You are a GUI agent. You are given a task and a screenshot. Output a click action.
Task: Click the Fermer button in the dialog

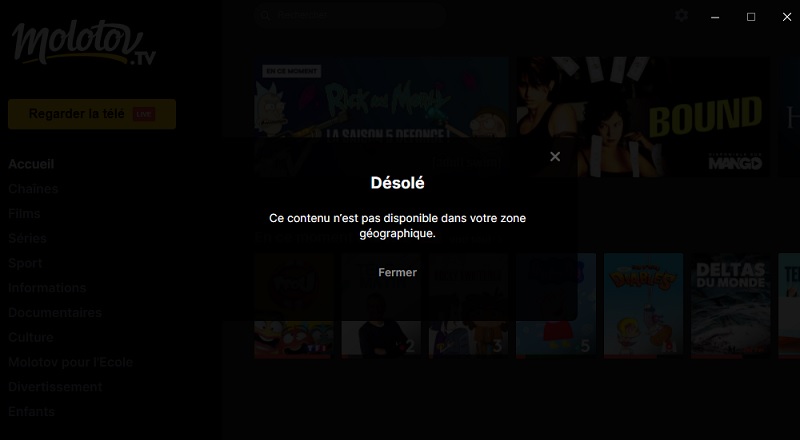(x=397, y=273)
